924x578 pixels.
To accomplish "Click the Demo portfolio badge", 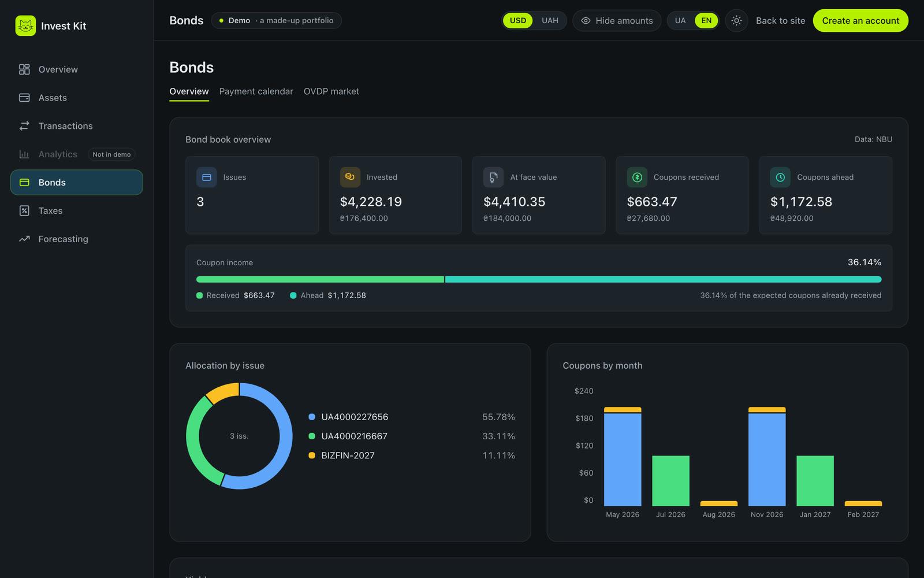I will pos(276,21).
